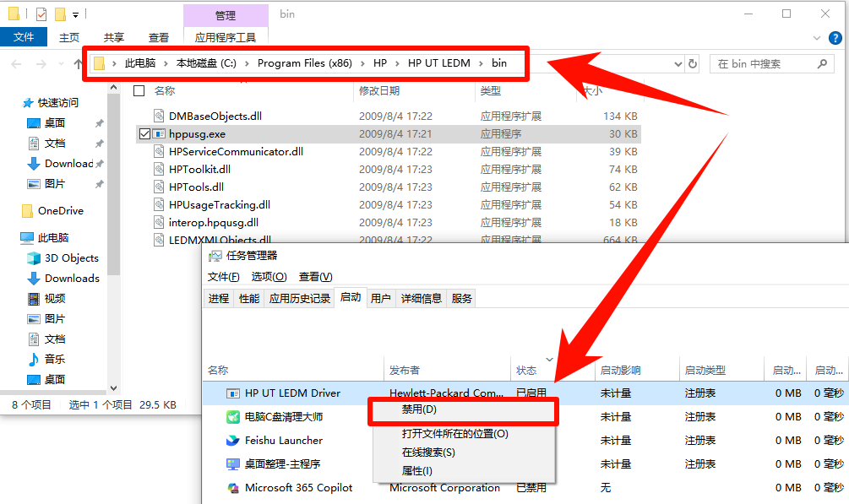Click HP UT LEDM breadcrumb segment

439,63
